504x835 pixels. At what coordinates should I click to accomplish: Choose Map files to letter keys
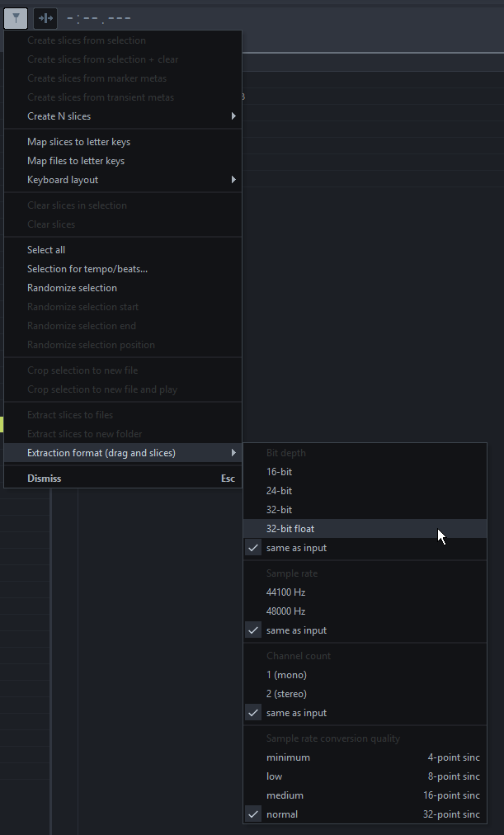[76, 161]
